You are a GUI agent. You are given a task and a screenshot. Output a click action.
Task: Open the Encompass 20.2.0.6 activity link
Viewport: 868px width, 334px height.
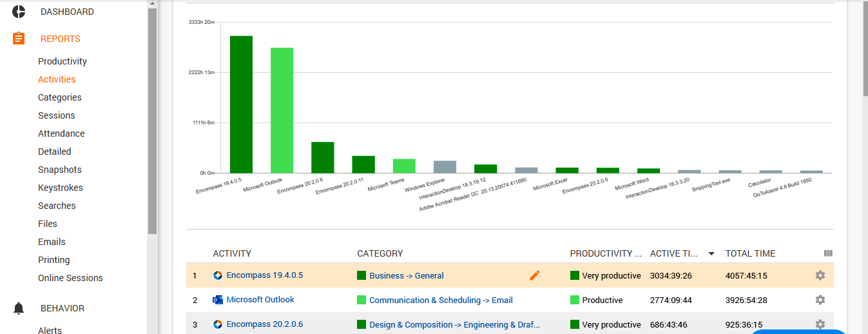tap(265, 324)
